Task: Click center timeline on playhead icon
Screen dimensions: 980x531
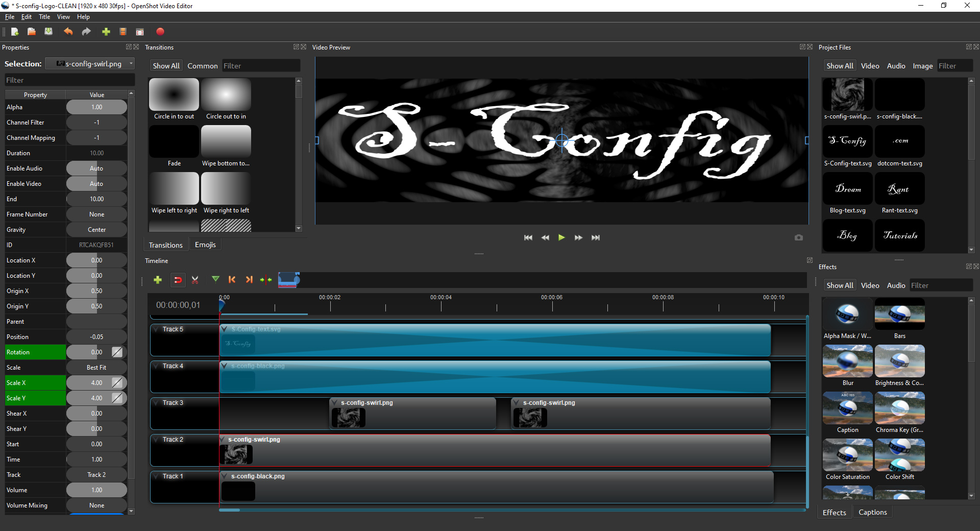Action: [x=266, y=280]
